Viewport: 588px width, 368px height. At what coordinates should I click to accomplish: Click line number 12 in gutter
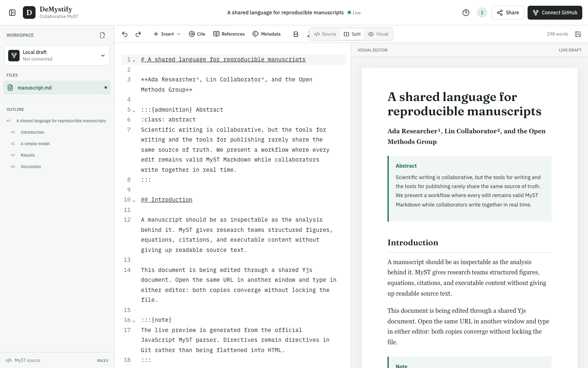(127, 220)
